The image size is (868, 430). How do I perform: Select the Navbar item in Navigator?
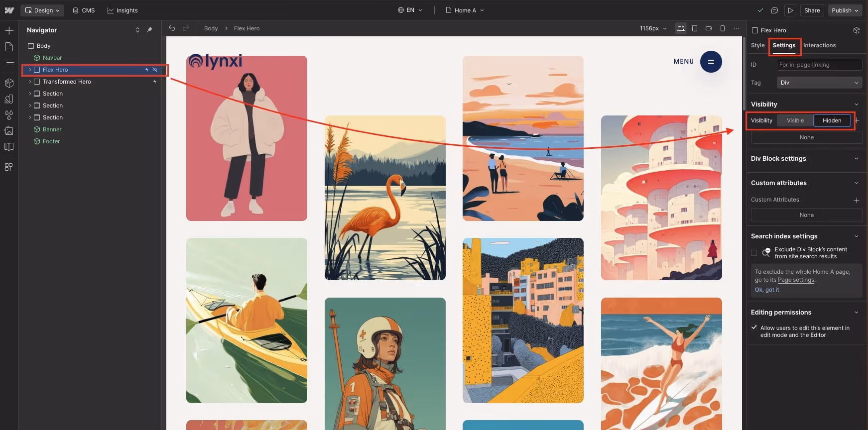coord(52,58)
